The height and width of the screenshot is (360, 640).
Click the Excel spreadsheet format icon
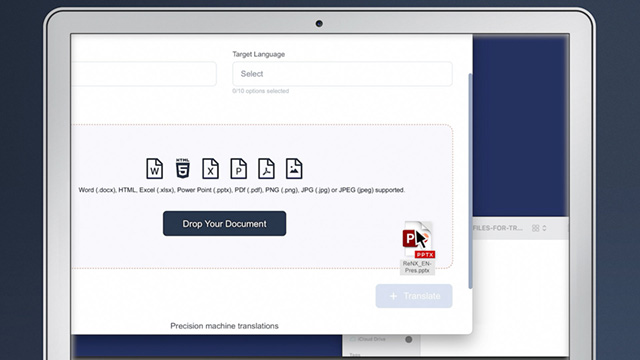(210, 169)
